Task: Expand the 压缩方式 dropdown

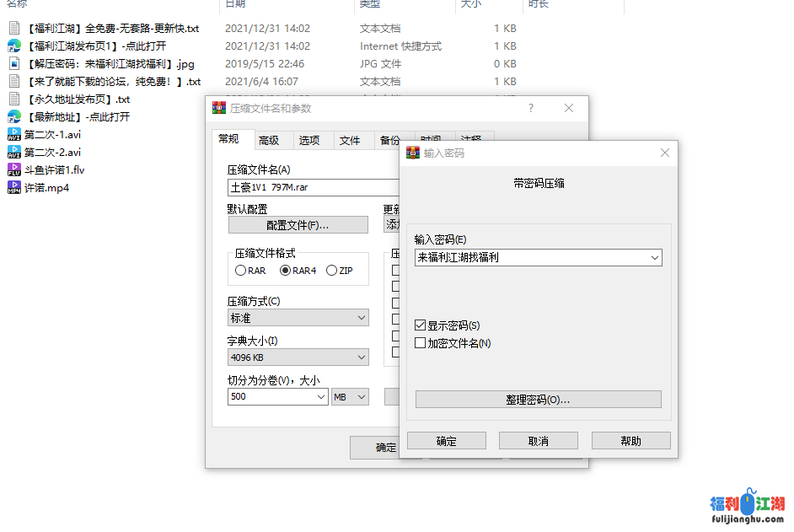Action: [298, 318]
